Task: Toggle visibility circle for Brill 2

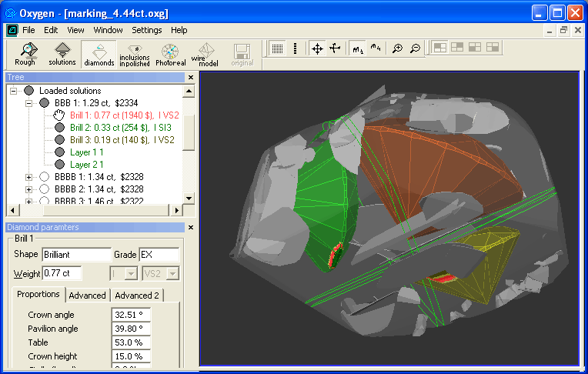Action: (x=59, y=128)
